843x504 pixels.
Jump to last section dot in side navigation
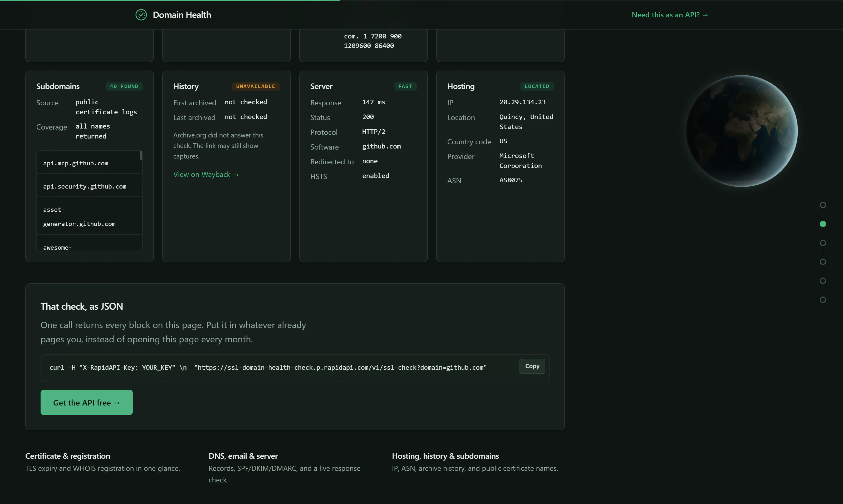pyautogui.click(x=823, y=300)
